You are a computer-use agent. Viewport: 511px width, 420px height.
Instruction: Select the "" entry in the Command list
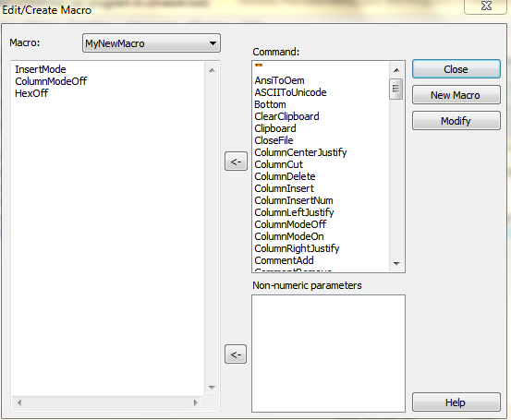click(259, 66)
